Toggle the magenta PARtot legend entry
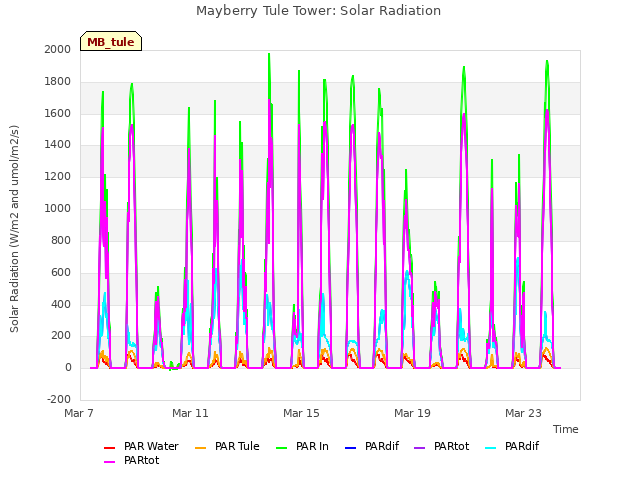This screenshot has height=480, width=640. (x=131, y=460)
